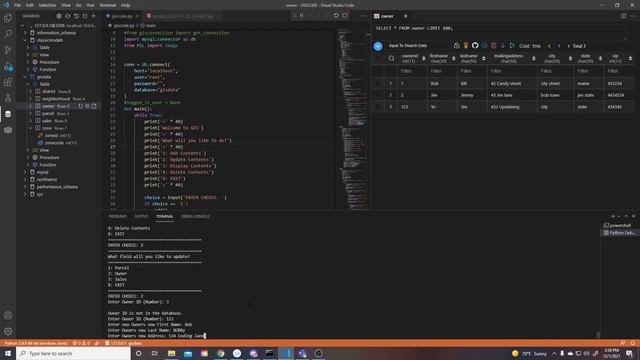Click the blue export arrow icon
The width and height of the screenshot is (640, 360).
pos(503,46)
